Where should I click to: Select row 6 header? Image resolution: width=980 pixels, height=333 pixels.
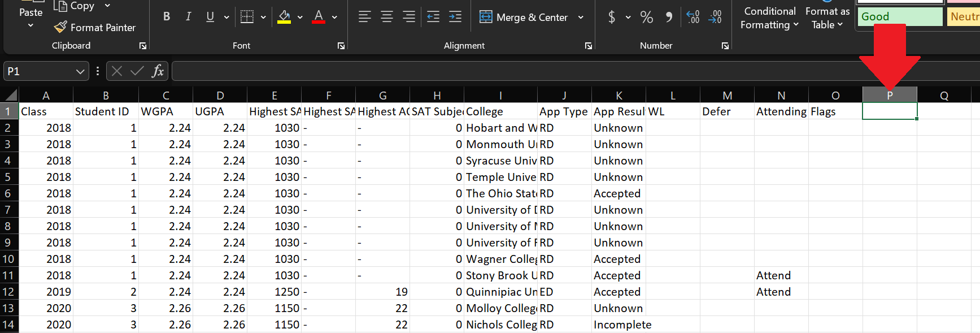[x=8, y=193]
